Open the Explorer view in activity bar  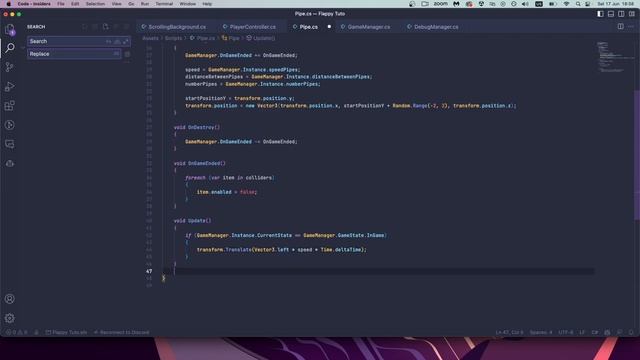click(x=10, y=29)
